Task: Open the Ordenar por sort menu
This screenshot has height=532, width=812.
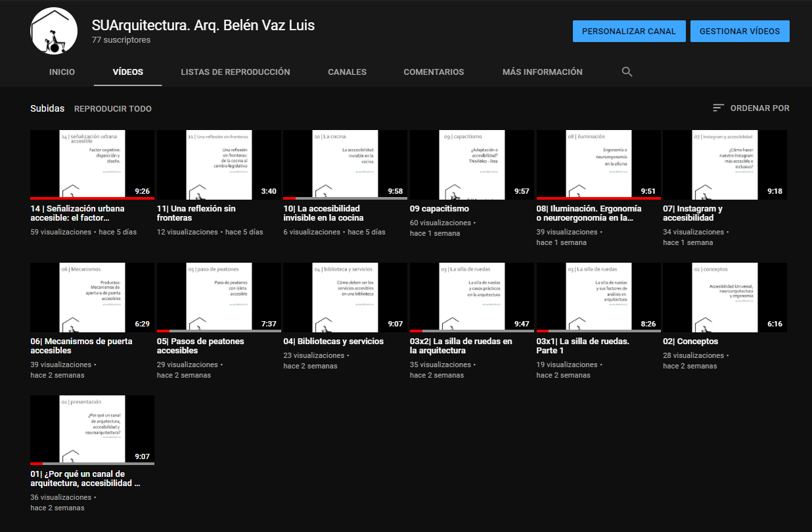Action: [x=751, y=108]
